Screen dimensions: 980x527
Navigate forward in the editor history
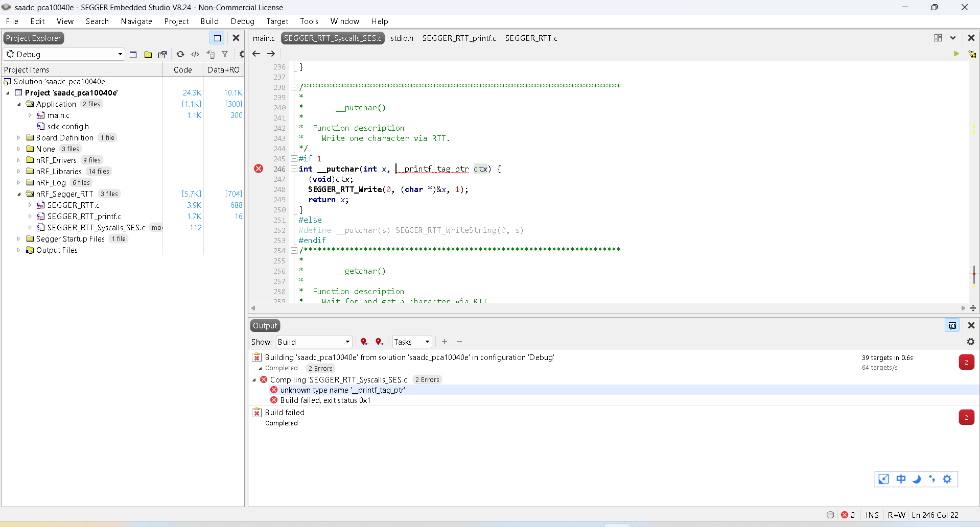click(271, 54)
